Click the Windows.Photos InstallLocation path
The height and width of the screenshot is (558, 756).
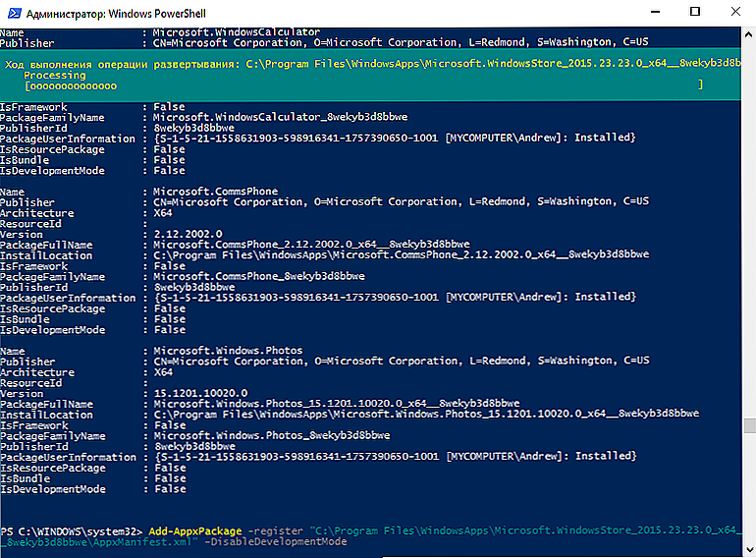coord(426,415)
